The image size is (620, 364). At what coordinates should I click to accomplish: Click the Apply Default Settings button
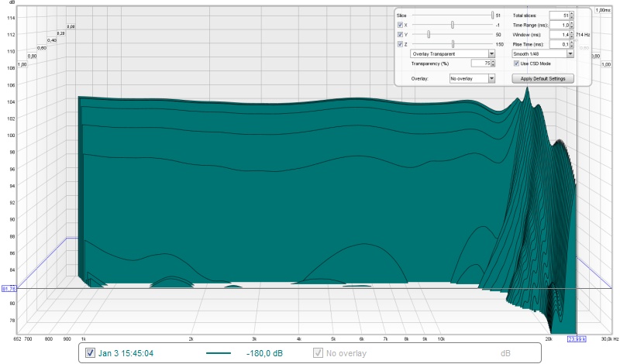tap(542, 79)
